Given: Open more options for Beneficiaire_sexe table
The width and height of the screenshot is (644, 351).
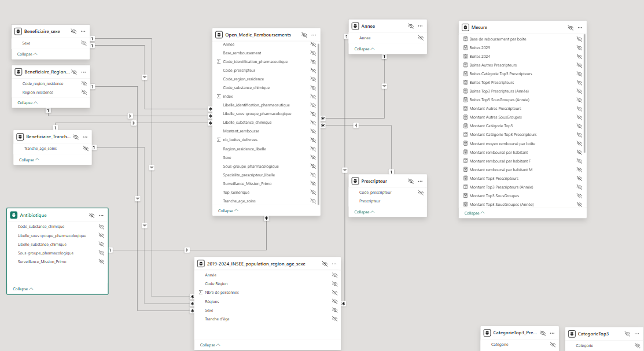Looking at the screenshot, I should pos(83,31).
